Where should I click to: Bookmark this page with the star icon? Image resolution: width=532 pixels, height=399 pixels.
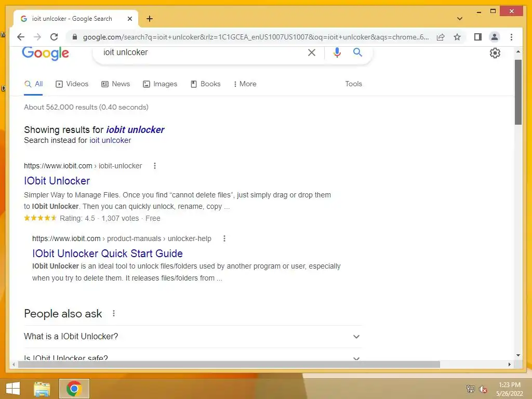click(x=457, y=37)
